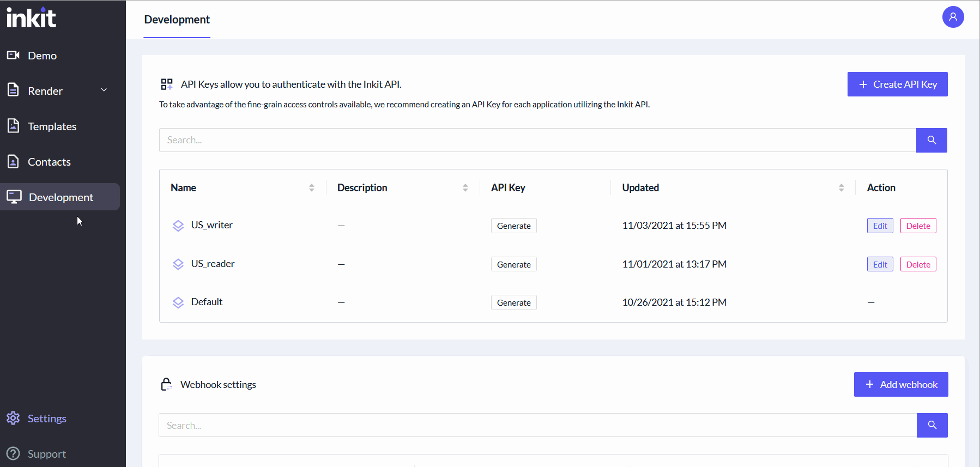Open Support from the sidebar
The image size is (980, 467).
click(47, 454)
